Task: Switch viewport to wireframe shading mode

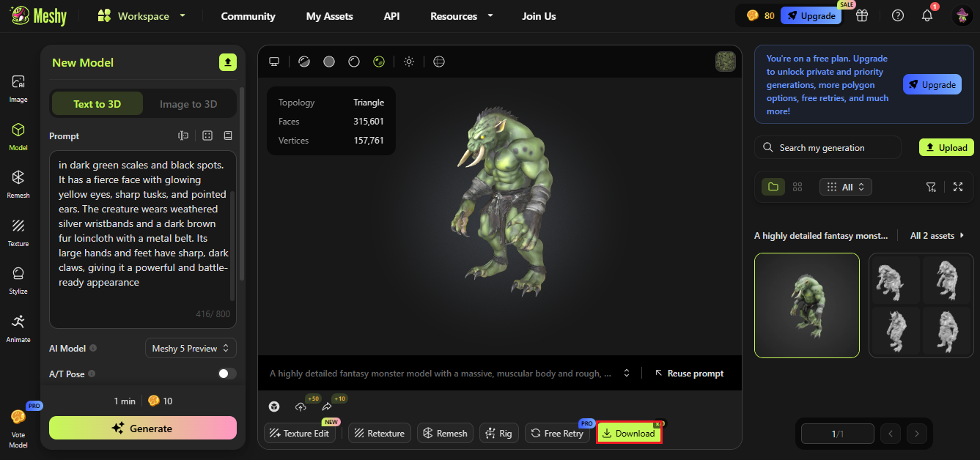Action: click(x=354, y=62)
